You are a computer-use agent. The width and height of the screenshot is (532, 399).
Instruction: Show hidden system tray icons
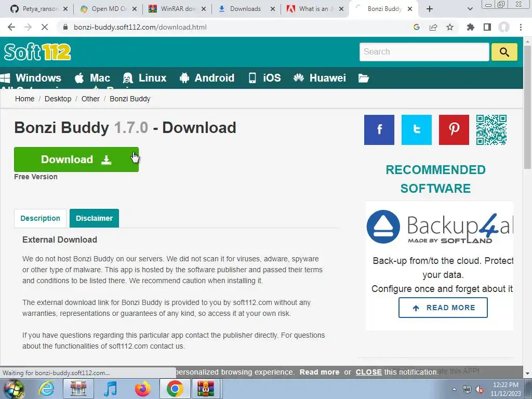click(454, 389)
